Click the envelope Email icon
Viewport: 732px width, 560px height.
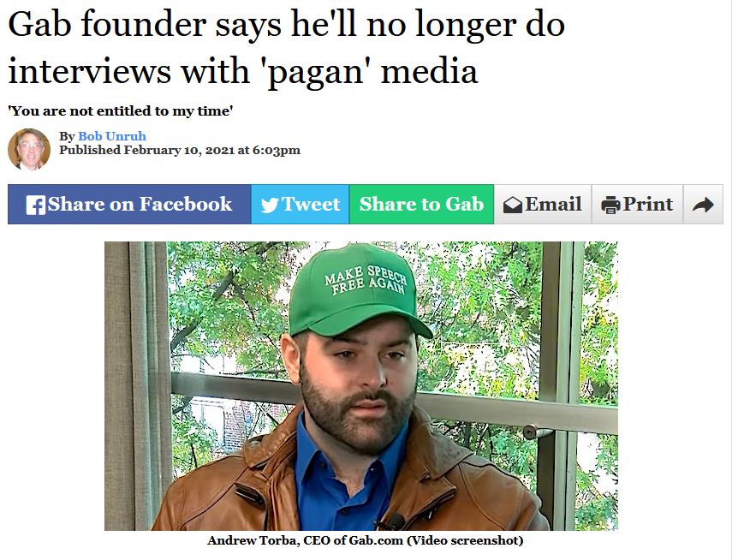[x=513, y=205]
